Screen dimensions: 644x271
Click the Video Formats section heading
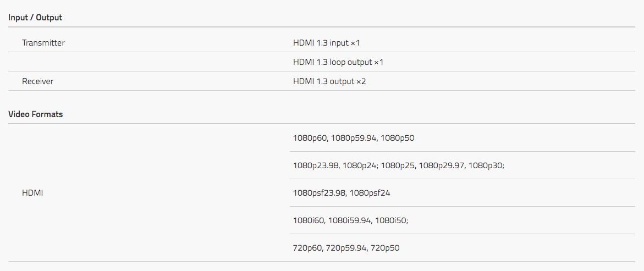point(35,114)
